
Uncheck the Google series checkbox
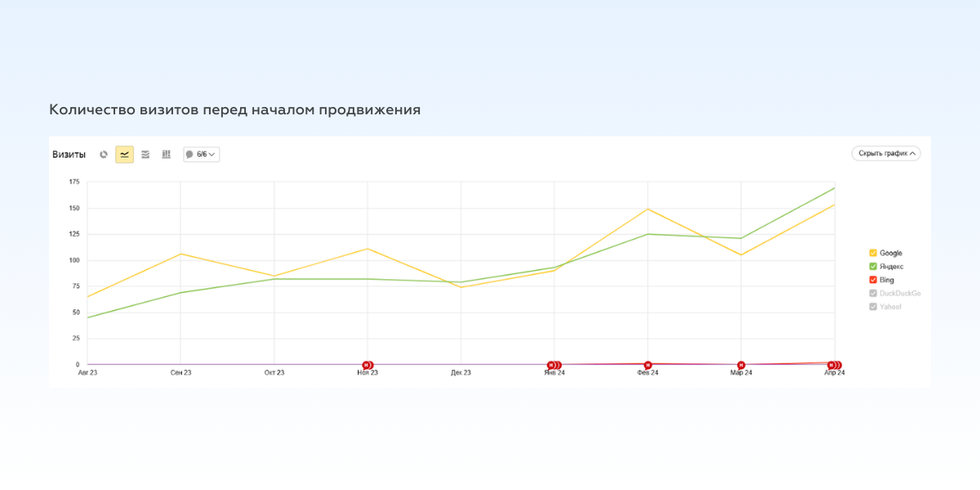pyautogui.click(x=873, y=253)
